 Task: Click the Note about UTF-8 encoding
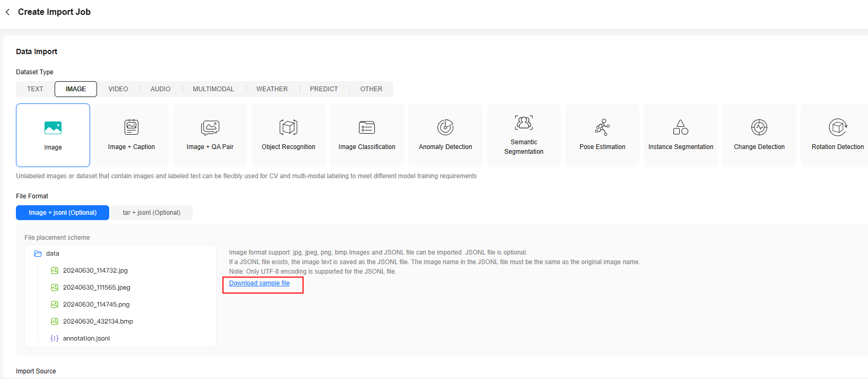coord(312,272)
